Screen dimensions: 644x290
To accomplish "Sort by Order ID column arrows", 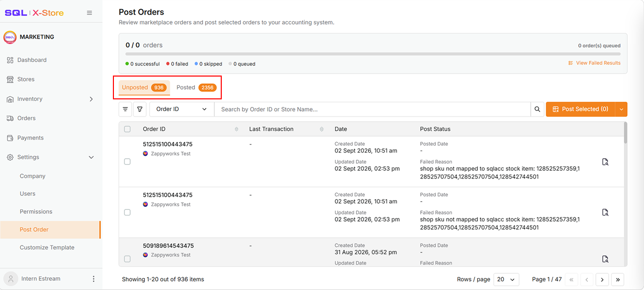I will 236,129.
